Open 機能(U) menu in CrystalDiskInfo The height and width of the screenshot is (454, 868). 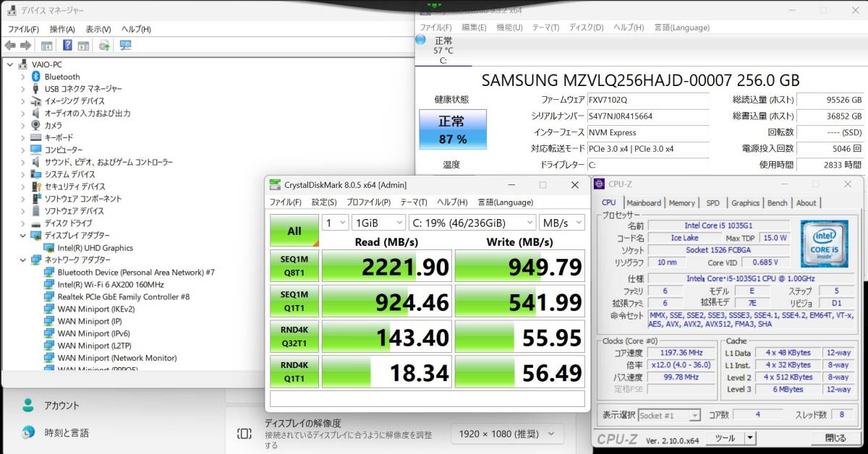pyautogui.click(x=509, y=27)
